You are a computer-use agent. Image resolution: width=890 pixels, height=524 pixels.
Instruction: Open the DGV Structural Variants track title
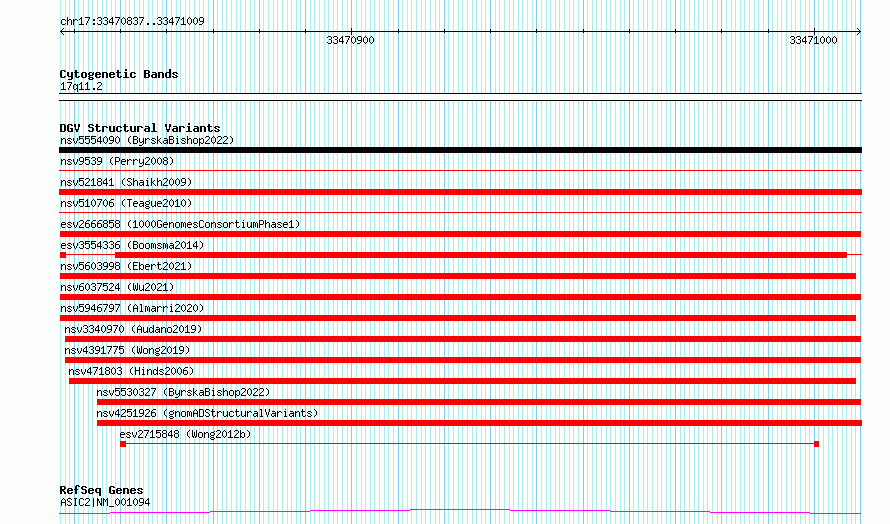pos(140,128)
